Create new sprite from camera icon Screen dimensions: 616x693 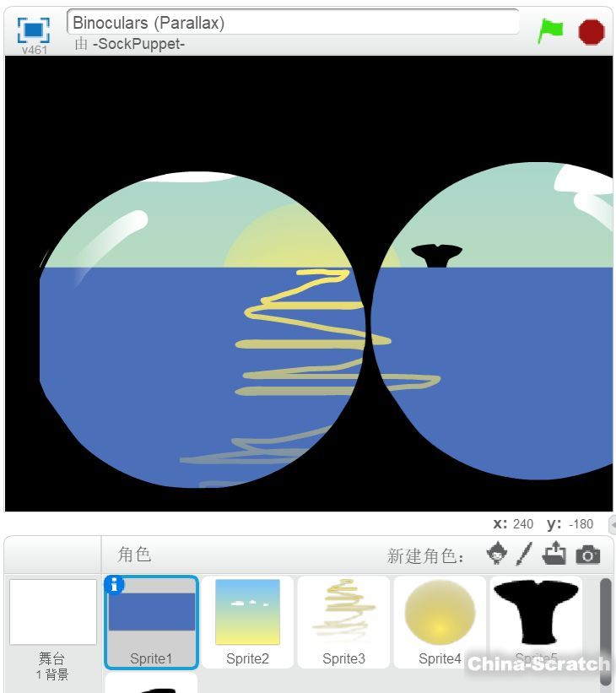[x=587, y=555]
